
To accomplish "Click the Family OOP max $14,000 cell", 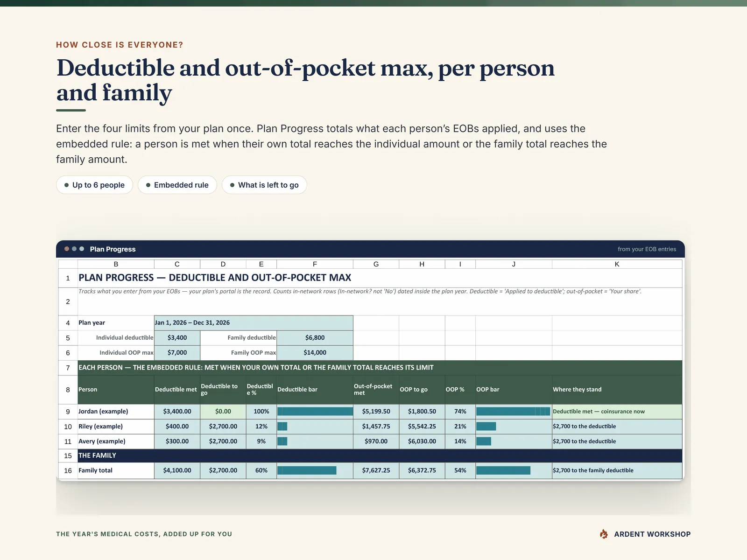I will coord(315,352).
